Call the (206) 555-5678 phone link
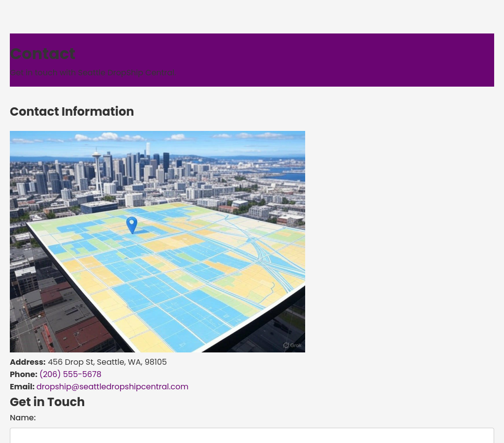Viewport: 504px width, 443px height. tap(70, 375)
